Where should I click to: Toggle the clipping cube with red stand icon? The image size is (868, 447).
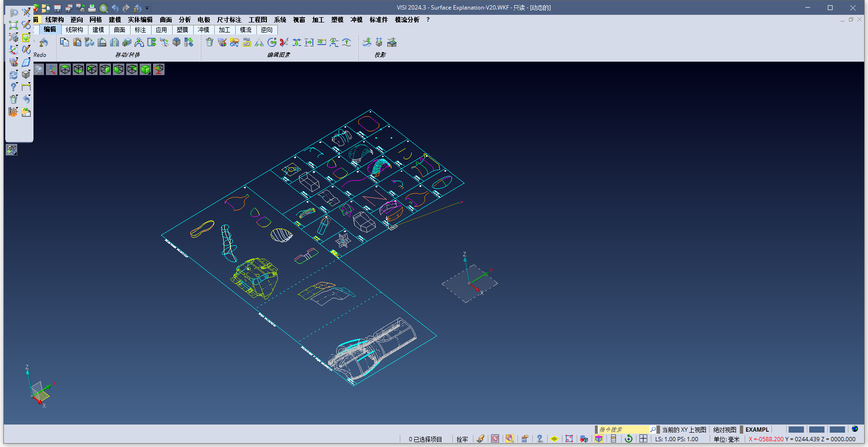159,69
